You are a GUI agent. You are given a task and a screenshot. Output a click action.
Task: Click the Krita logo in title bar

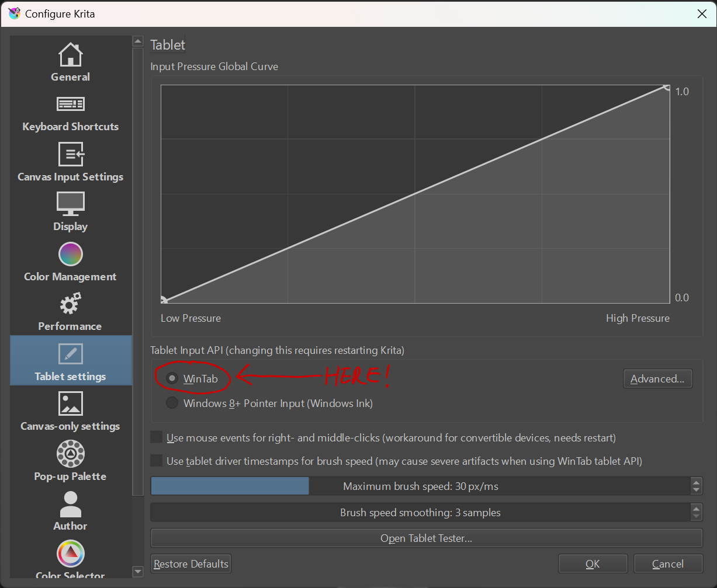tap(14, 13)
